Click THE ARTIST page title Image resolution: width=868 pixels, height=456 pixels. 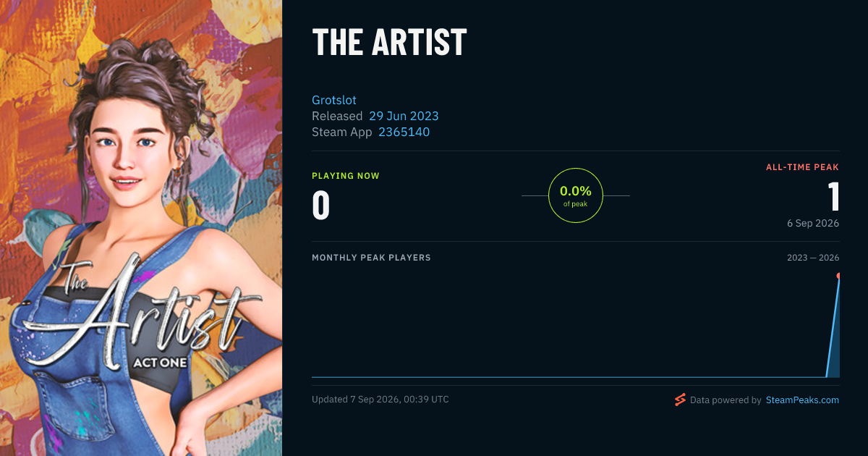tap(389, 42)
